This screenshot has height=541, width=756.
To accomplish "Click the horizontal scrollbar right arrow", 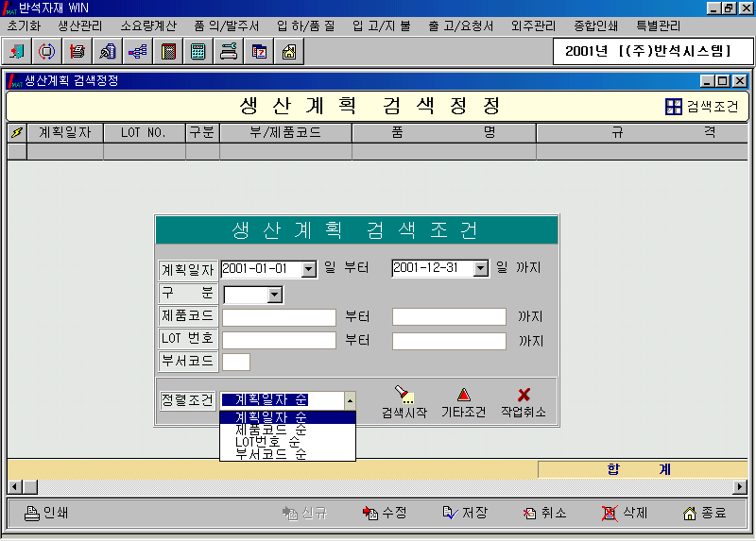I will (740, 486).
